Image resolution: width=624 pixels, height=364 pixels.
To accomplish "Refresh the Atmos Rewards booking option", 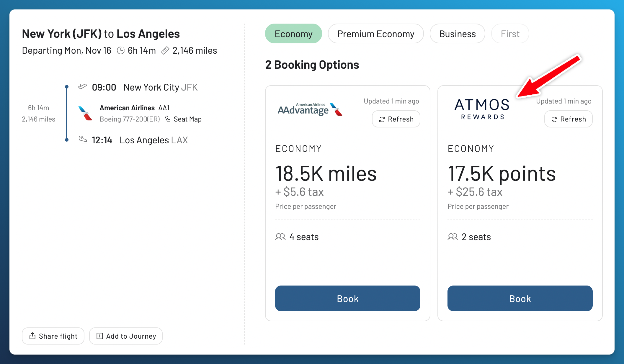I will pyautogui.click(x=569, y=119).
